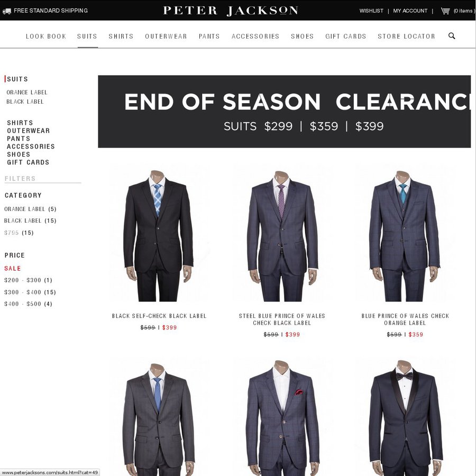Open Look Book from navigation
Viewport: 476px width, 476px height.
click(x=46, y=36)
